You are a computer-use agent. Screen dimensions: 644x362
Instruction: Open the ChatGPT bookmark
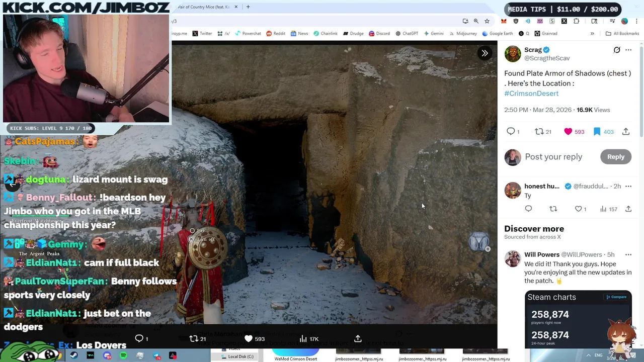407,34
